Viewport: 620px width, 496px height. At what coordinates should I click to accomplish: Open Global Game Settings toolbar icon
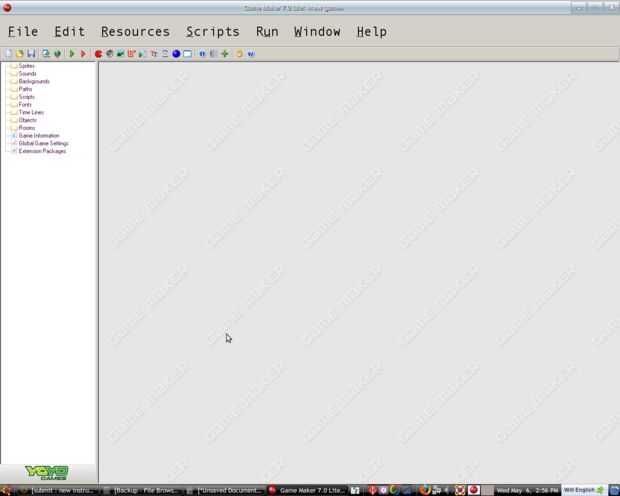point(214,53)
